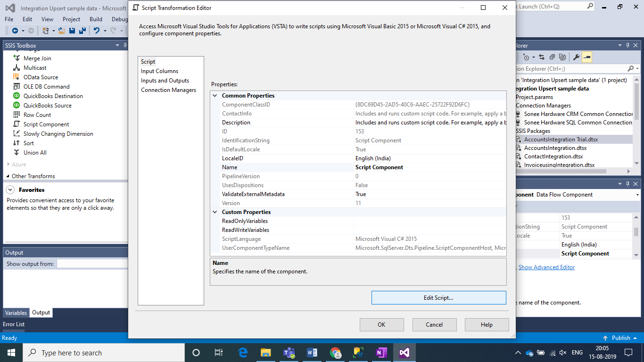Screen dimensions: 644x362
Task: Open dropdown next to Navigate Backward
Action: tap(23, 31)
